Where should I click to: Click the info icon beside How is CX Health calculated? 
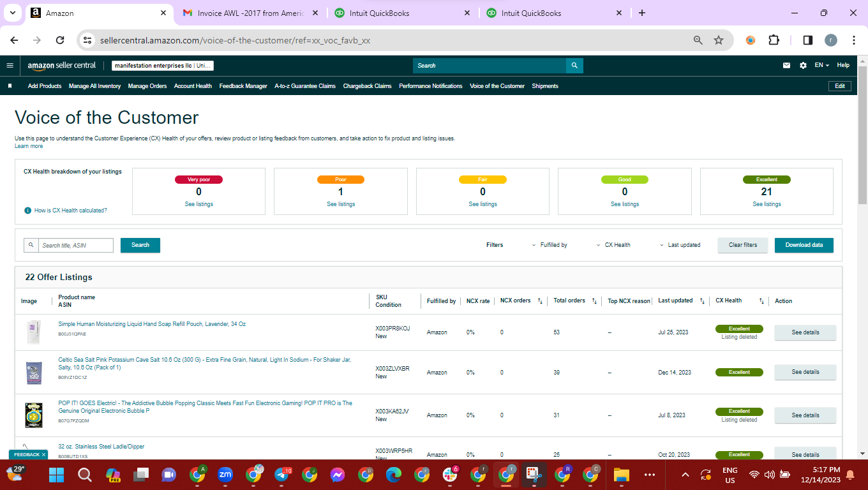coord(27,210)
